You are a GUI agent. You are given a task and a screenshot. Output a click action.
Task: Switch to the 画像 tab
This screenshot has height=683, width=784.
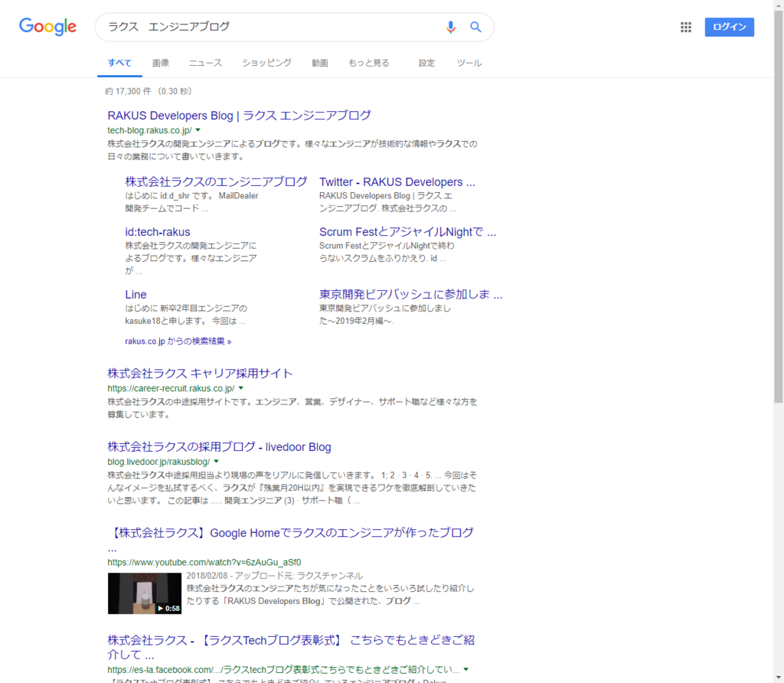tap(161, 63)
